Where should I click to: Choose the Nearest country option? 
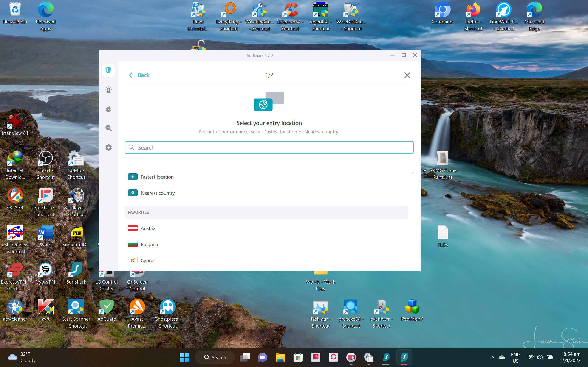[157, 193]
